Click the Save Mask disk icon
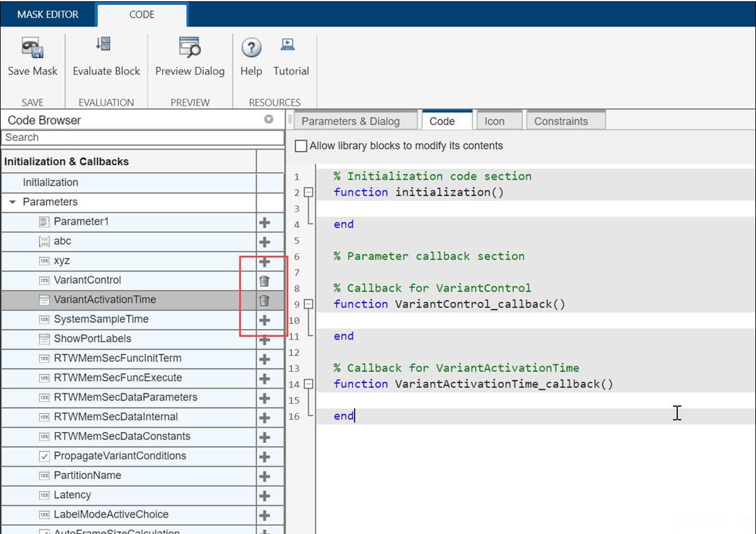Screen dimensions: 756x534 [x=32, y=48]
